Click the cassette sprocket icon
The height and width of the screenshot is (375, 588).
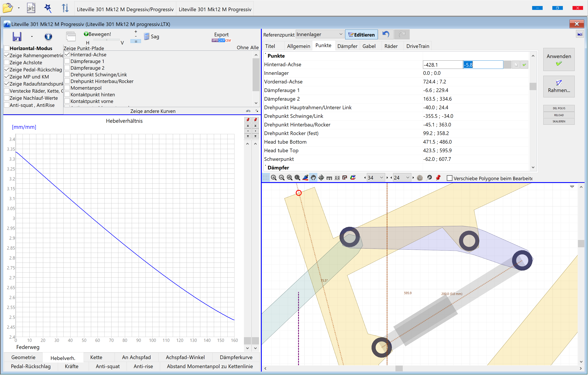[420, 178]
